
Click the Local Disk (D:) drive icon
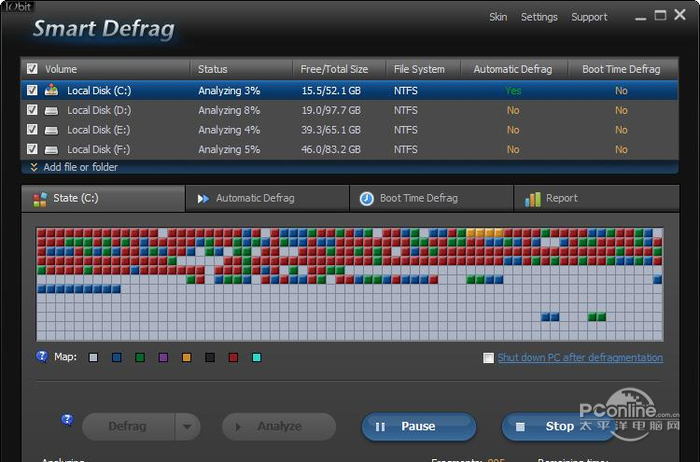(x=51, y=111)
